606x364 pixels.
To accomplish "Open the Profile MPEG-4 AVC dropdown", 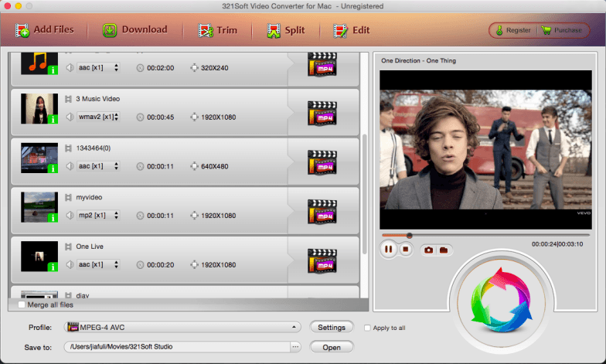I will 182,328.
